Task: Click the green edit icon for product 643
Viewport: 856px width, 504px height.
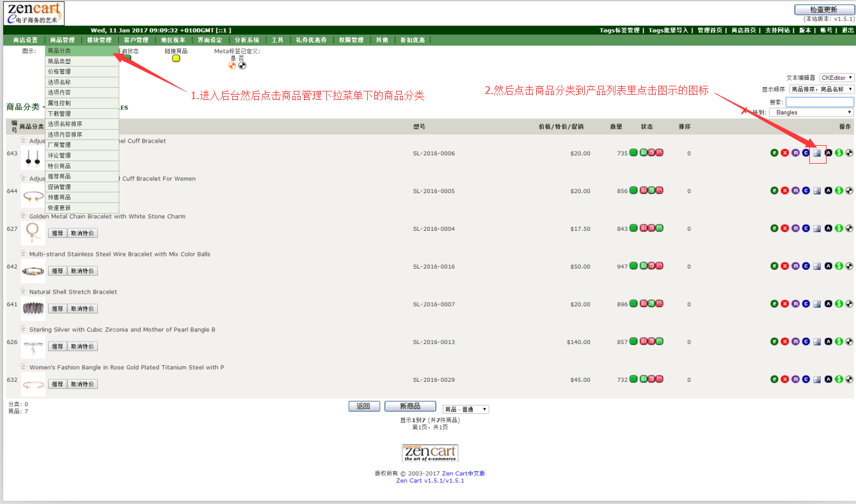Action: point(774,153)
